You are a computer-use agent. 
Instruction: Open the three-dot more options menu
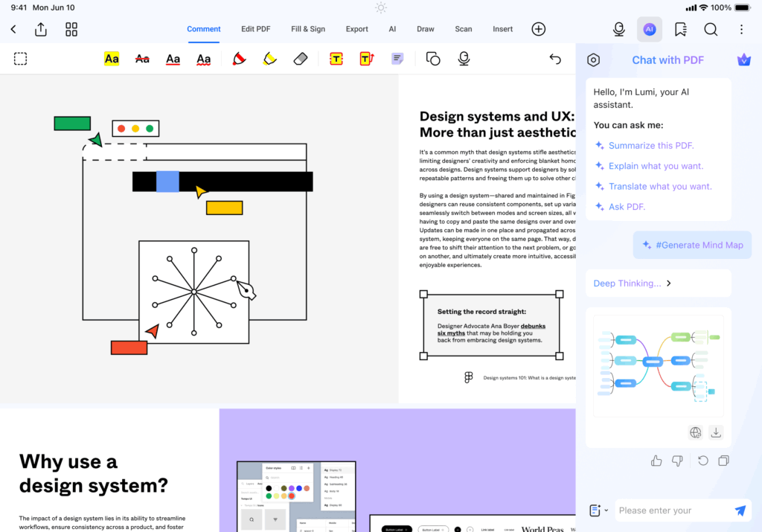742,29
